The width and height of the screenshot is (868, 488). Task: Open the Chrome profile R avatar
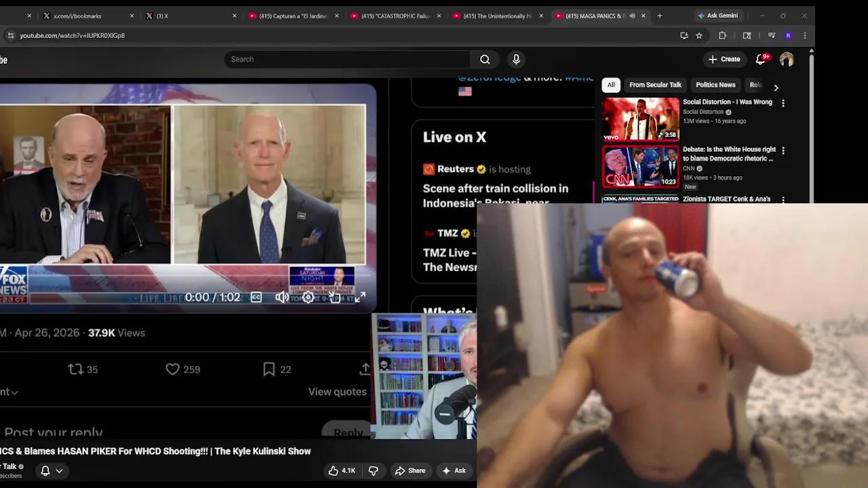point(788,35)
